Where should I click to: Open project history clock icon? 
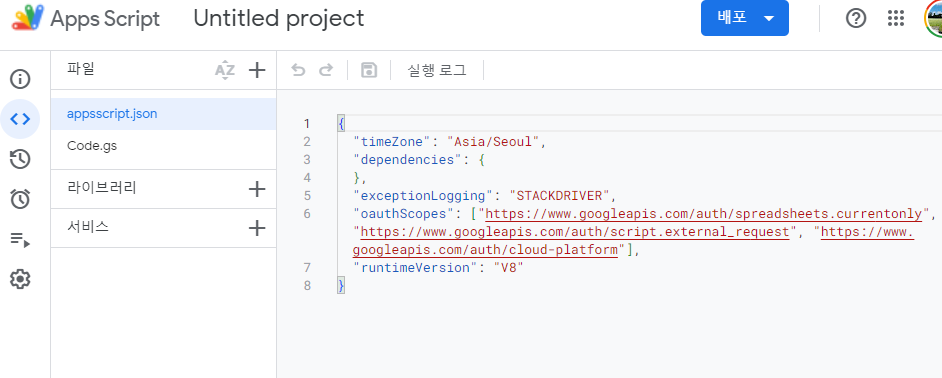20,159
